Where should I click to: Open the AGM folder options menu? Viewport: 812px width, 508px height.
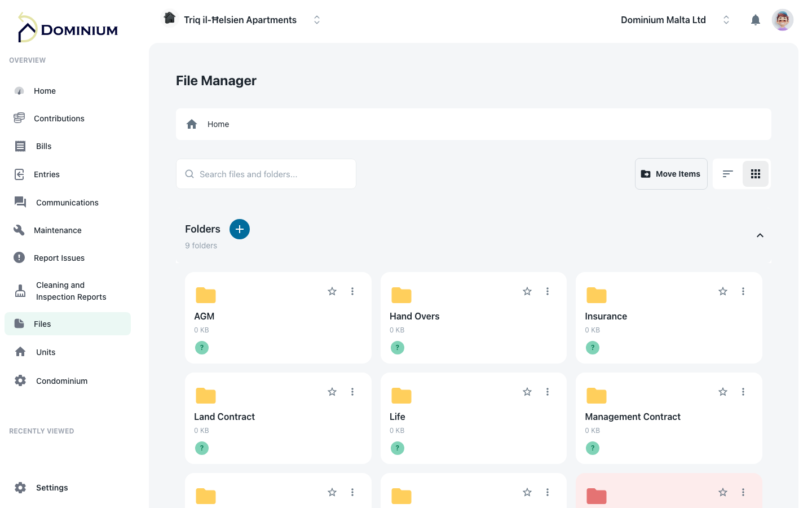[x=352, y=291]
